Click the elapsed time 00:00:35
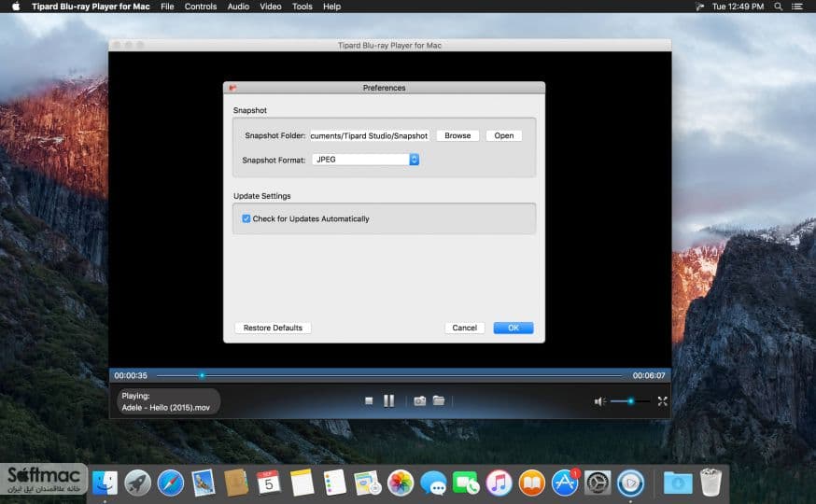This screenshot has height=504, width=816. (x=131, y=375)
